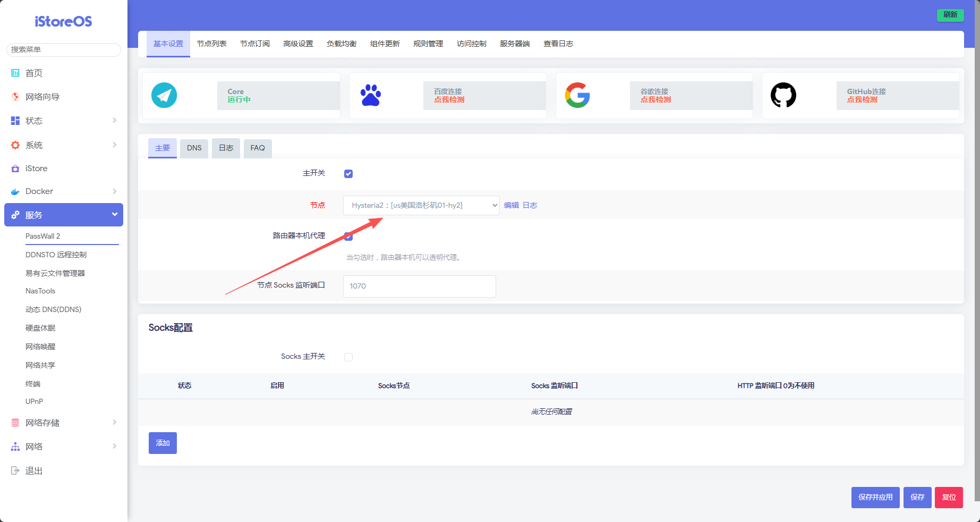Open the 组件更新 tab
This screenshot has height=522, width=980.
pyautogui.click(x=385, y=44)
